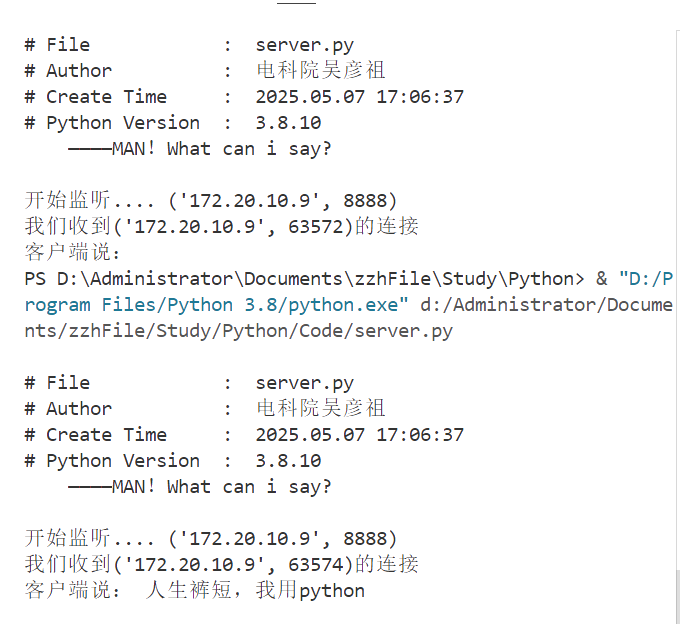Click the empty first 客户端说 line

[72, 253]
